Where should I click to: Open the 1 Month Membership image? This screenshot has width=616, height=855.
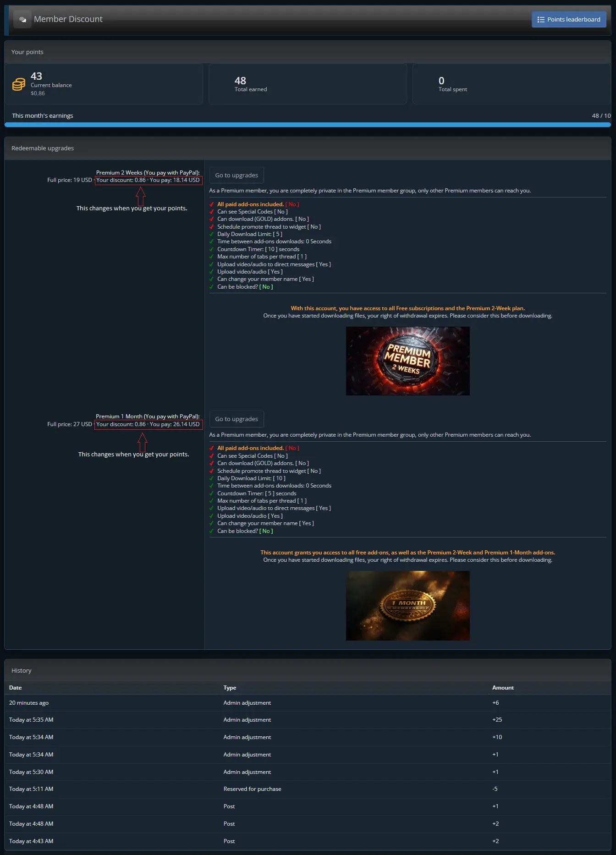point(407,605)
